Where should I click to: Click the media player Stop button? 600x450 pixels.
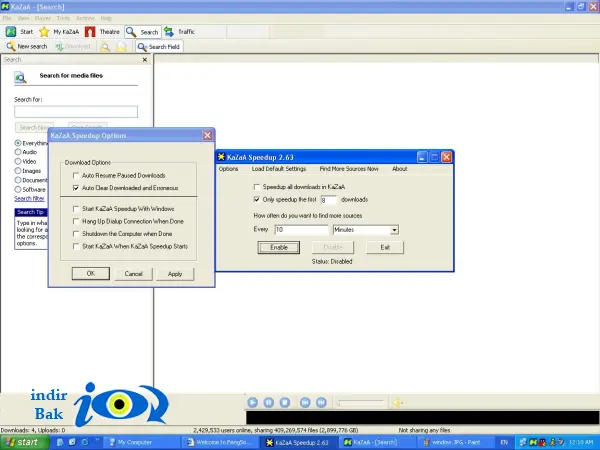[285, 402]
